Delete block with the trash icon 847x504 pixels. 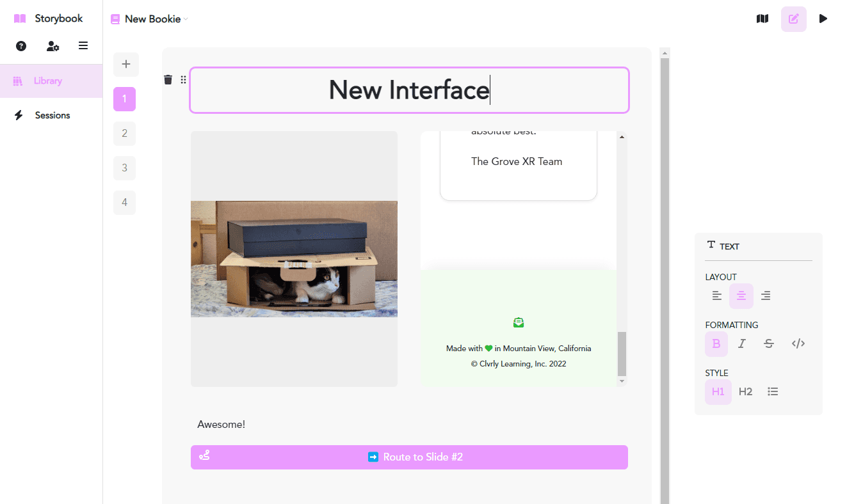click(168, 80)
